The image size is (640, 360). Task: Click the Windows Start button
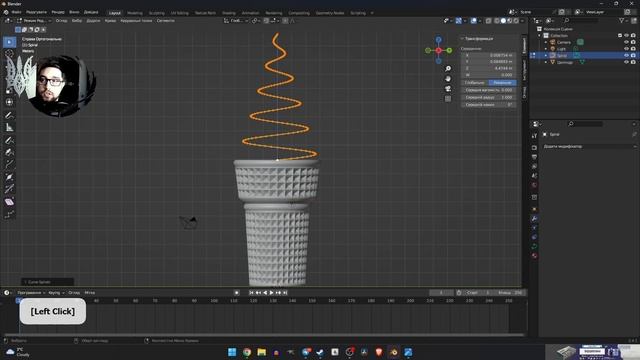tap(232, 352)
